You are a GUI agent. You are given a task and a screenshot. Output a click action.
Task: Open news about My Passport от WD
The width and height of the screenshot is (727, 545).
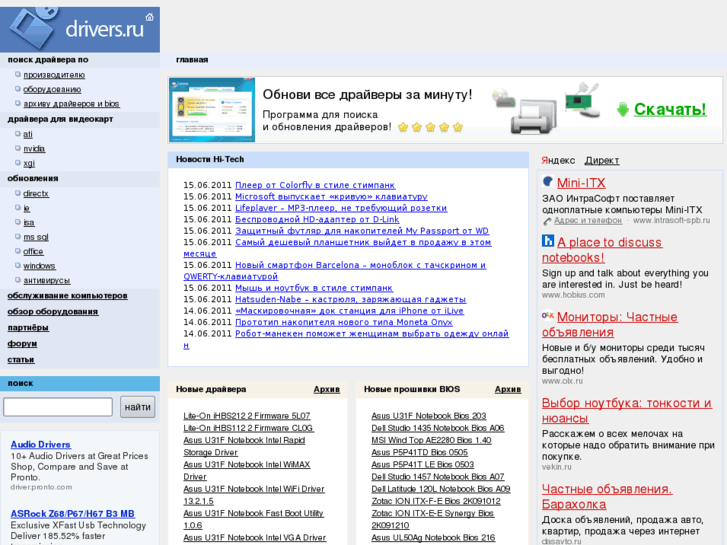click(x=362, y=231)
